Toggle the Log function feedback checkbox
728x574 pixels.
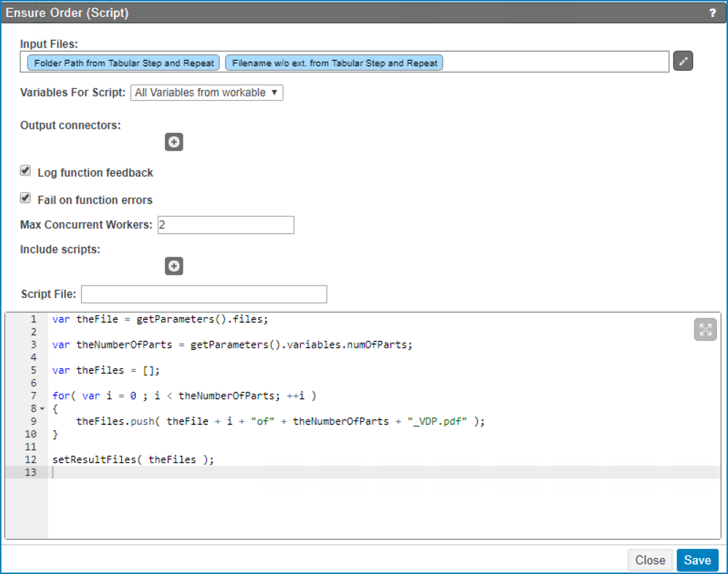26,171
